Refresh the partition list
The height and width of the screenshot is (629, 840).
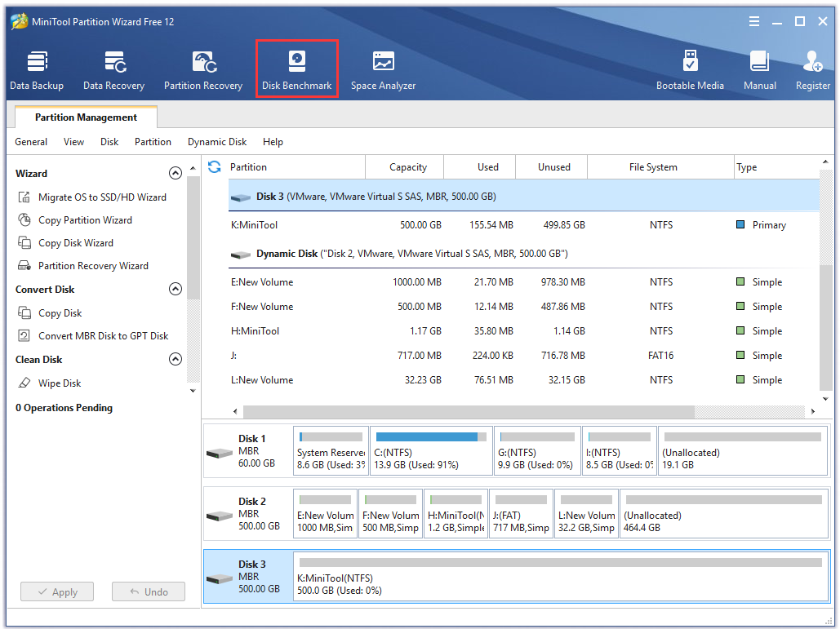coord(212,166)
